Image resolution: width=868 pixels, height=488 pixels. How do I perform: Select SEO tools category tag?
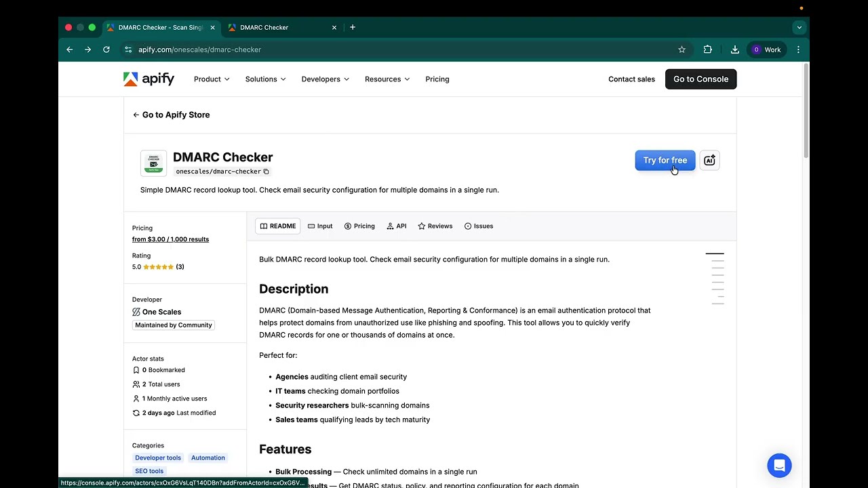pyautogui.click(x=149, y=471)
